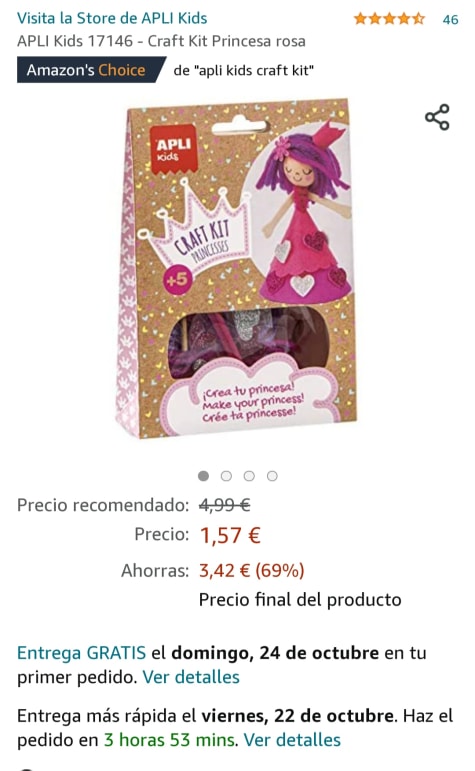
Task: Select the fourth image carousel dot
Action: click(272, 476)
